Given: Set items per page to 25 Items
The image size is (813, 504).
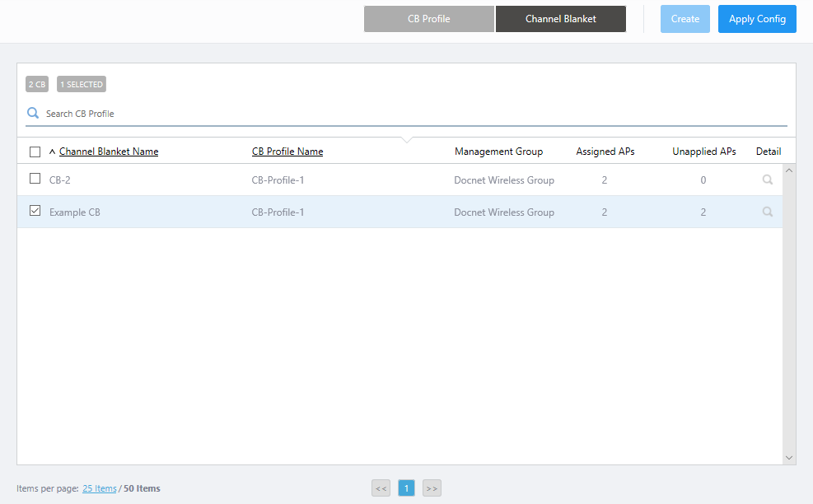Looking at the screenshot, I should pyautogui.click(x=100, y=488).
